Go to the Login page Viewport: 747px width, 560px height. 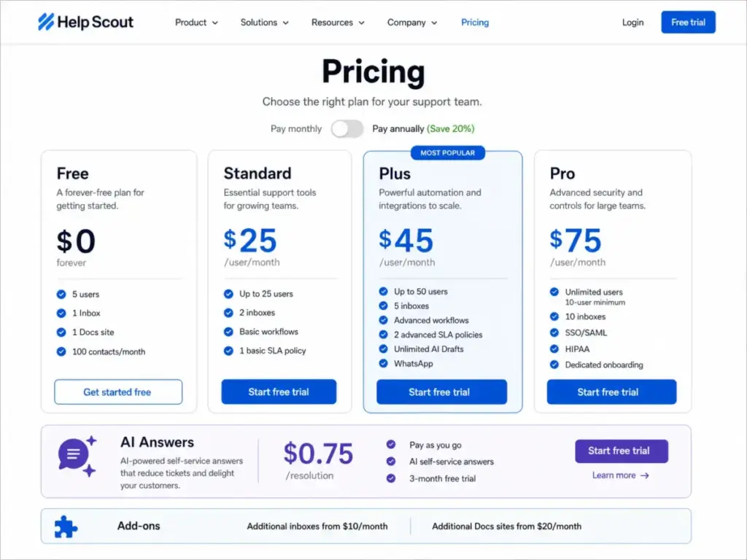point(632,23)
